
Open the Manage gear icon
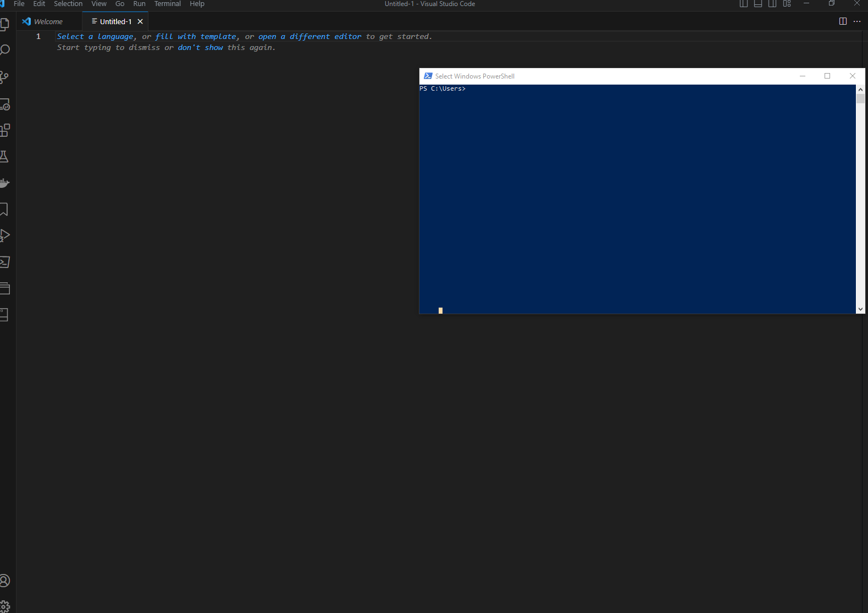point(4,606)
